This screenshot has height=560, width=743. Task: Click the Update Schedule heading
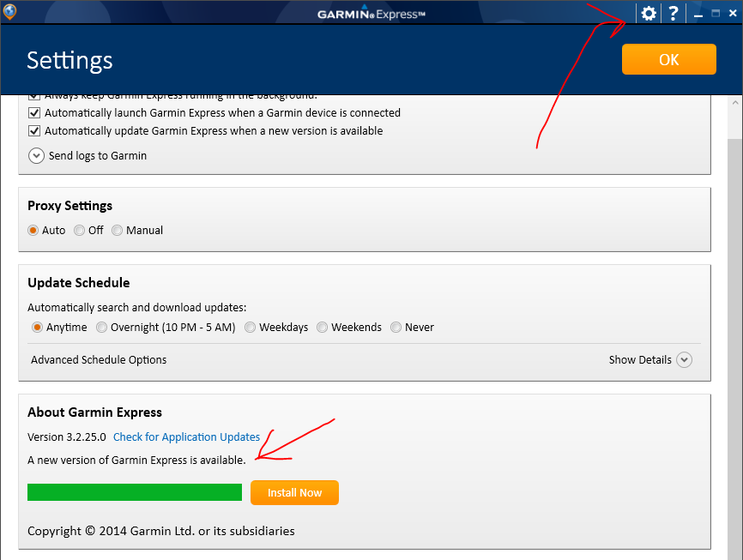(79, 283)
